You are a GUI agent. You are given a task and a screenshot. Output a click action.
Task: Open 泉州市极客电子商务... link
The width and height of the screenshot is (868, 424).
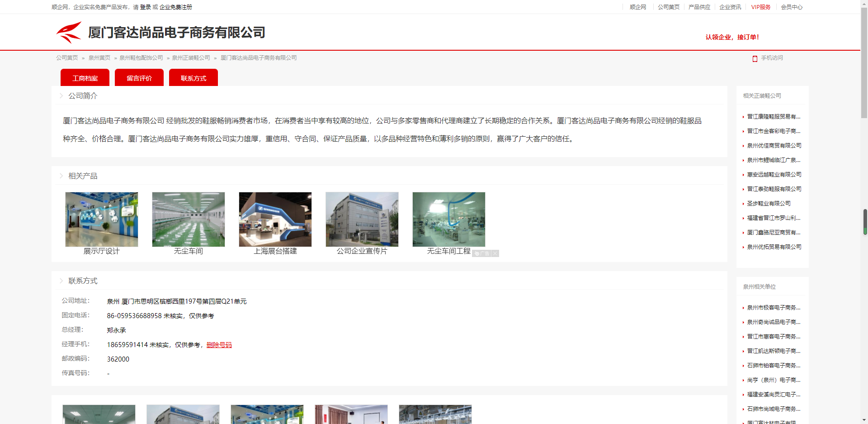pos(774,308)
